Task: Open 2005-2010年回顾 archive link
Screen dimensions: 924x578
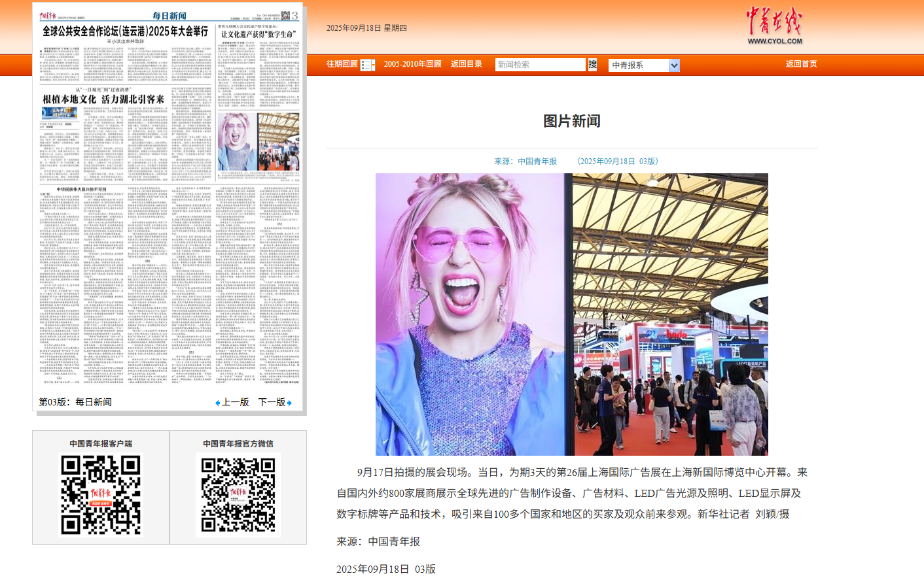Action: [x=413, y=64]
